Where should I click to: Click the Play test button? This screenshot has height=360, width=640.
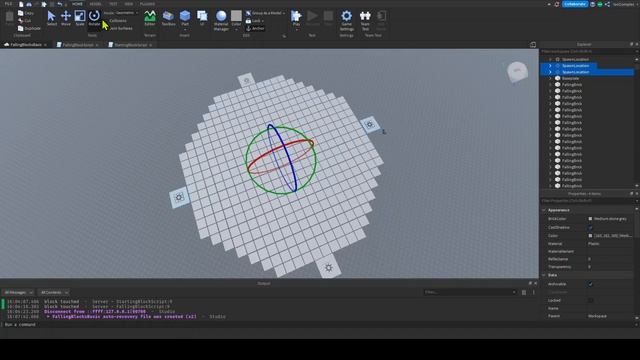(296, 18)
